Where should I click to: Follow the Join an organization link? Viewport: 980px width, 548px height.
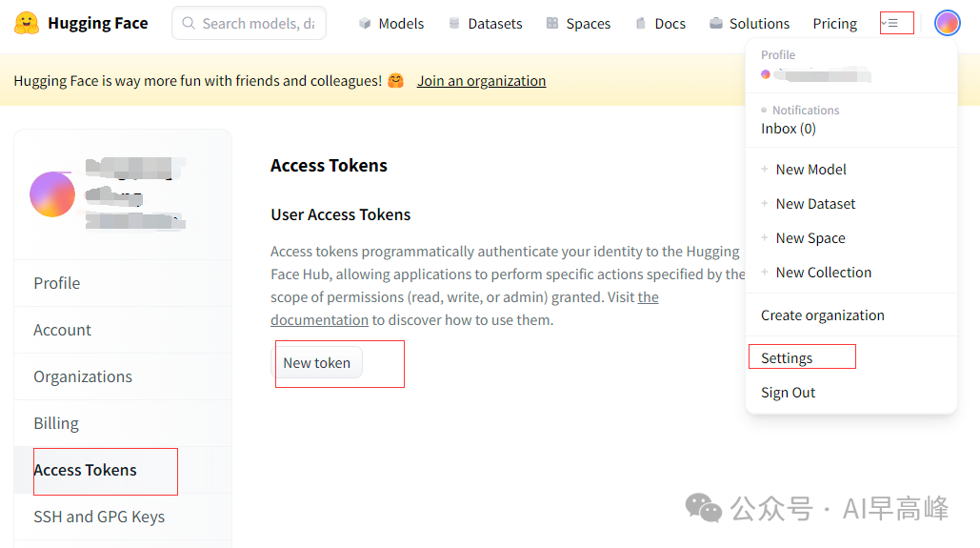tap(481, 81)
